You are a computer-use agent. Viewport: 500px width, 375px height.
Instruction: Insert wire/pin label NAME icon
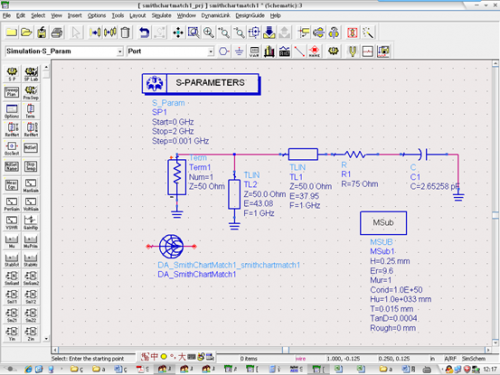point(314,51)
